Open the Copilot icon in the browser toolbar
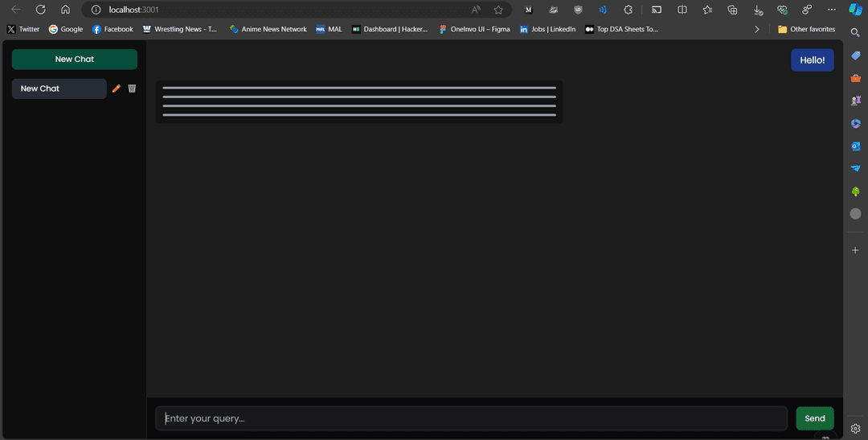This screenshot has height=440, width=868. click(x=855, y=10)
